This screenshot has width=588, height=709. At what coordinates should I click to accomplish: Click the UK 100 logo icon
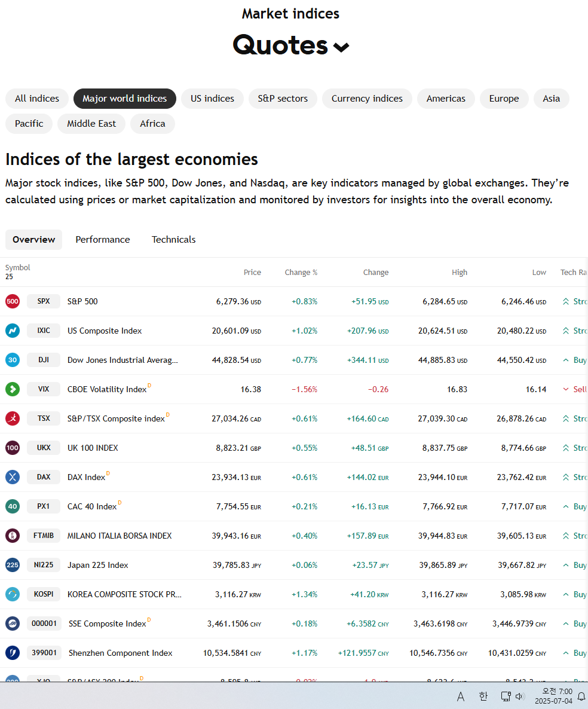click(13, 448)
